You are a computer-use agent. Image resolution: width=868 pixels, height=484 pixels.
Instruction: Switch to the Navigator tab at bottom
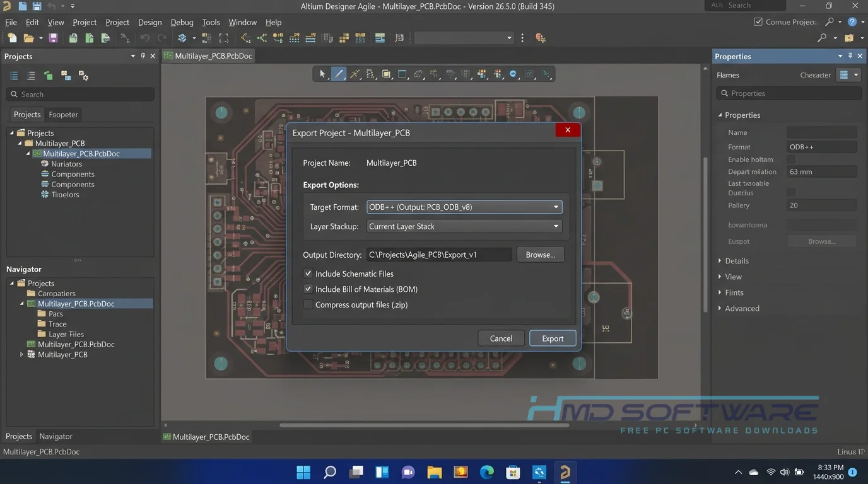56,436
